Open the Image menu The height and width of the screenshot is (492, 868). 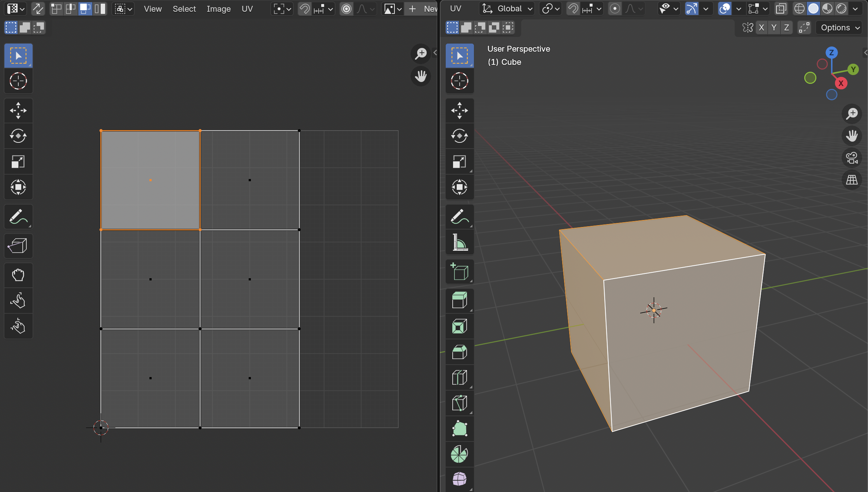218,9
